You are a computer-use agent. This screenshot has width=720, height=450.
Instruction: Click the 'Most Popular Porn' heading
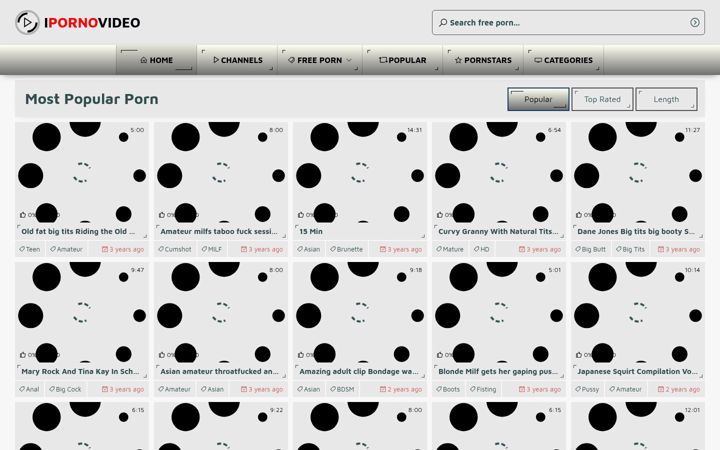click(x=92, y=99)
